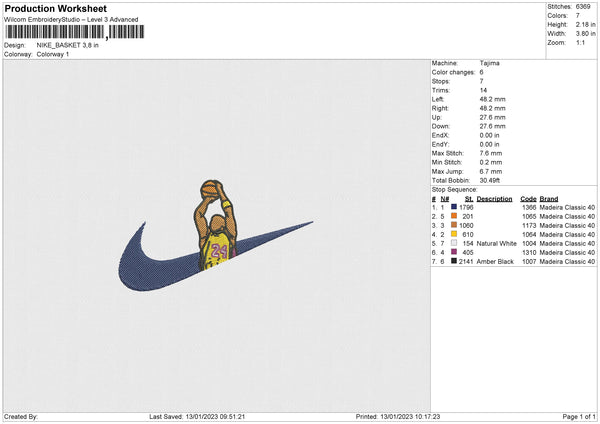The height and width of the screenshot is (424, 600).
Task: Click the "Page 1 of 1" footer text
Action: tap(579, 417)
